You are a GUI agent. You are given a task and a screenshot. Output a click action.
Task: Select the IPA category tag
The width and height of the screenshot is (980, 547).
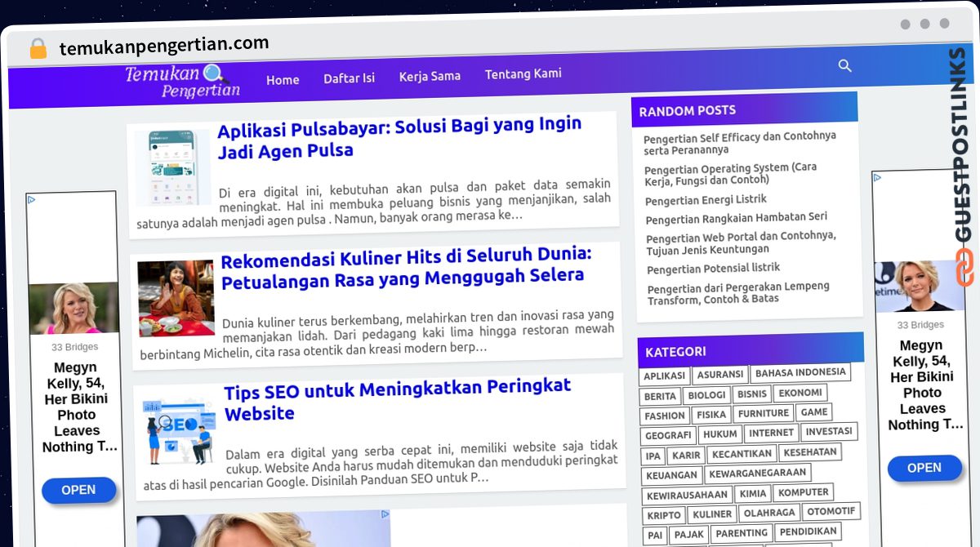pyautogui.click(x=653, y=456)
